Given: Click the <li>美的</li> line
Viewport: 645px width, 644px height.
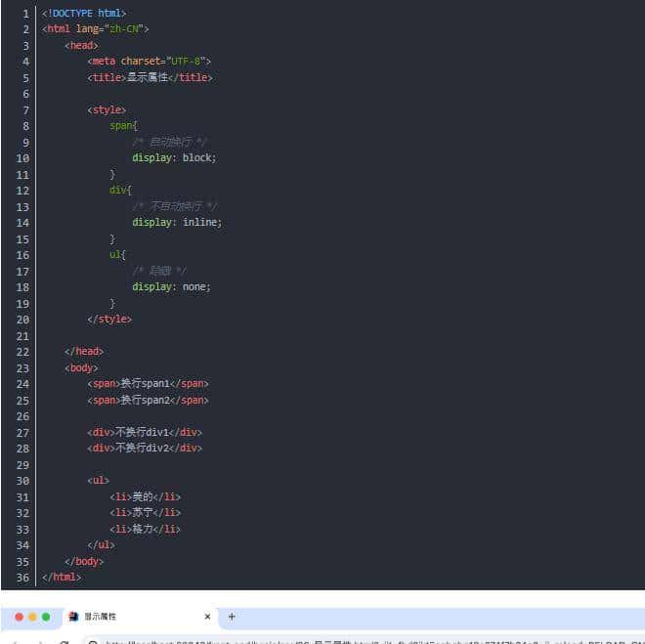Looking at the screenshot, I should (146, 496).
